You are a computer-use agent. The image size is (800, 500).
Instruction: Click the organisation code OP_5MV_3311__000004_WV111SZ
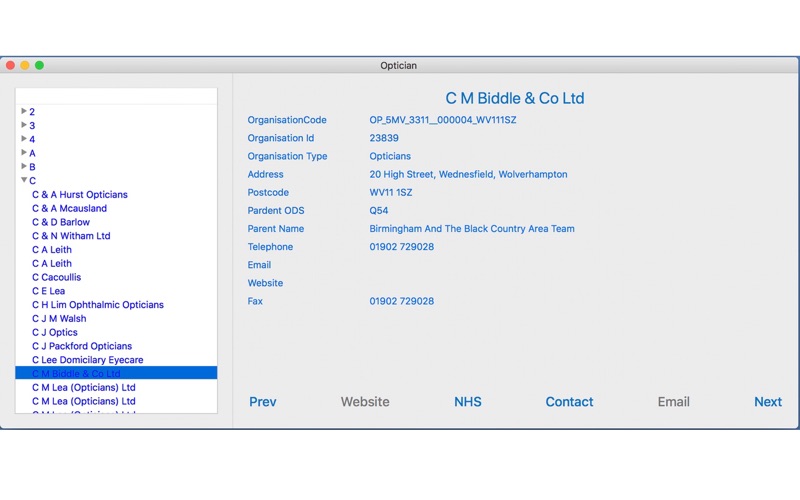point(443,120)
